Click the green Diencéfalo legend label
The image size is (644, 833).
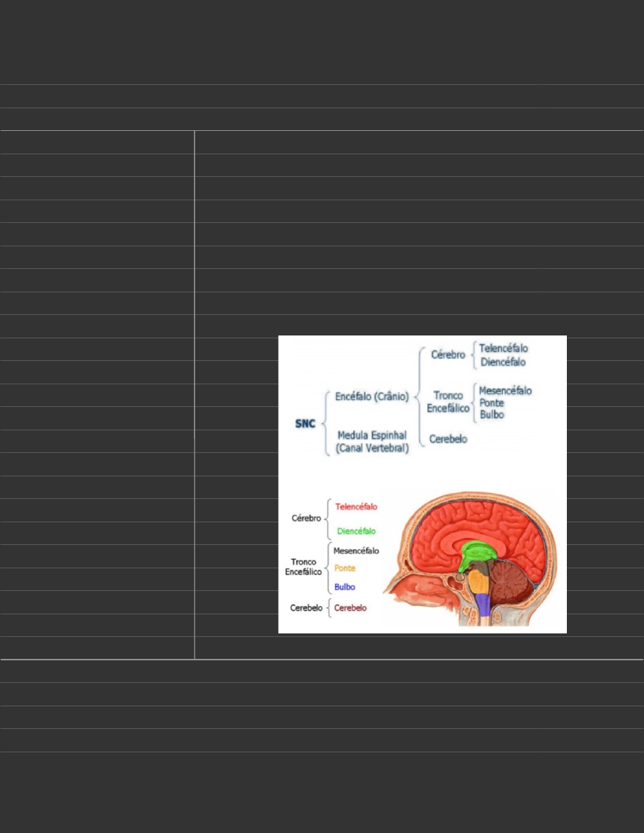point(356,531)
